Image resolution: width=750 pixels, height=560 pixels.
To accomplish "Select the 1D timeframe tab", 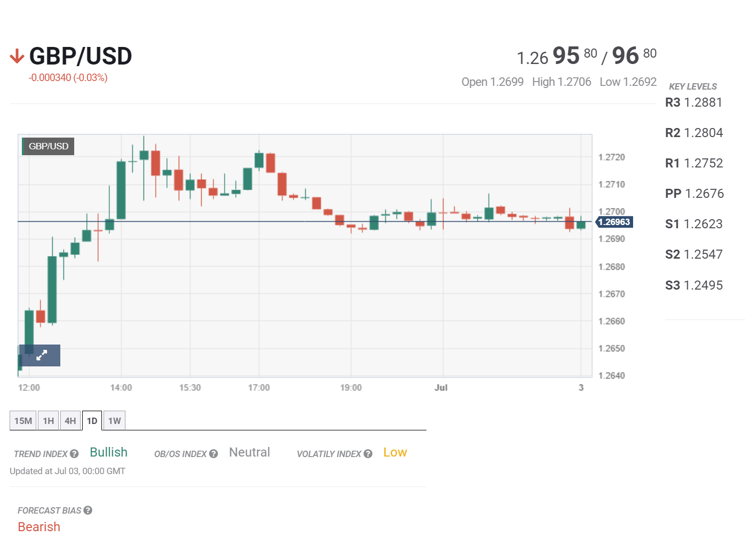I will [x=92, y=421].
